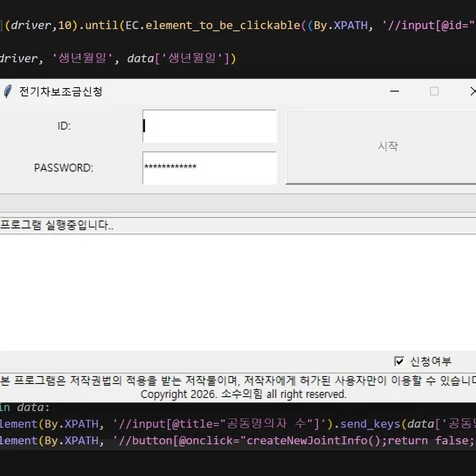Click the 프로그램 실행중입니다.. status text

pyautogui.click(x=57, y=225)
